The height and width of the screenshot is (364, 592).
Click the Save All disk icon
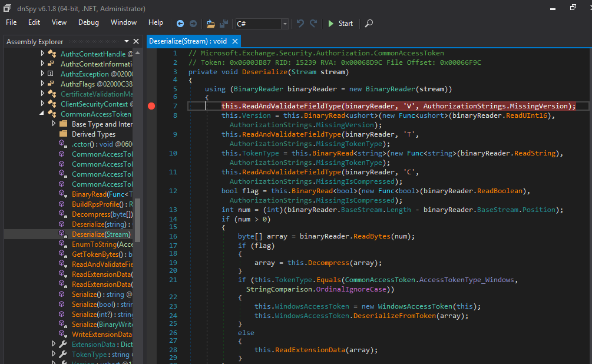tap(224, 24)
